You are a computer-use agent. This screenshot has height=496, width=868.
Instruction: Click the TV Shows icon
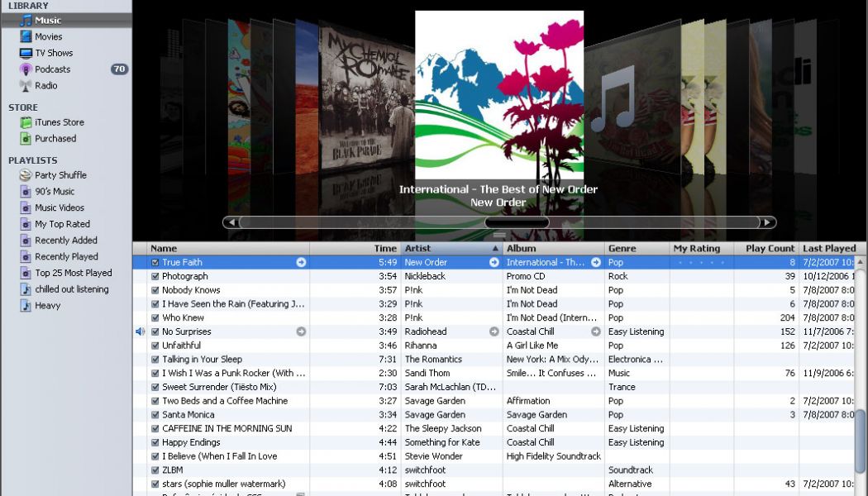pyautogui.click(x=26, y=53)
